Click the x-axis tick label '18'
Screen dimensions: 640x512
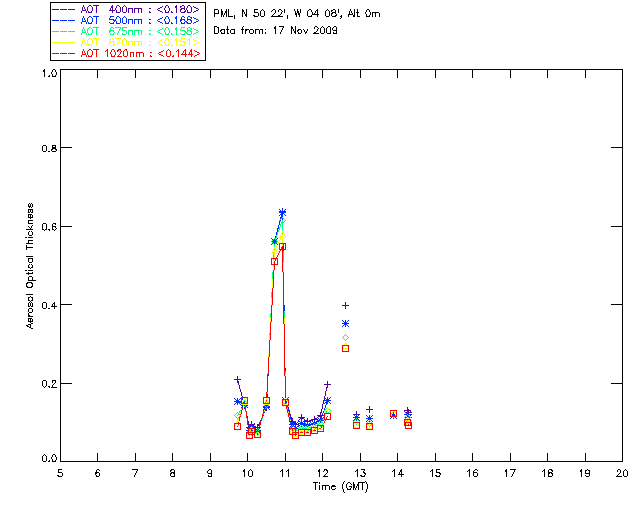[x=547, y=473]
